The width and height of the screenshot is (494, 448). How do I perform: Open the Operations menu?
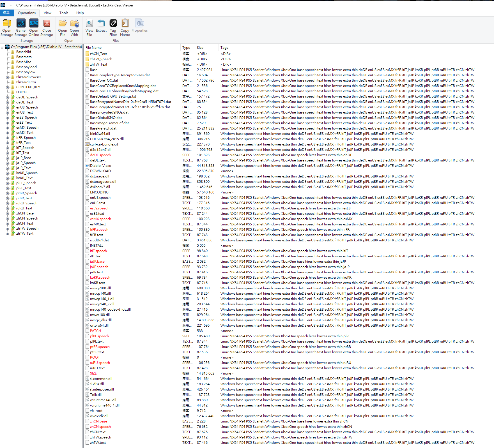click(x=27, y=13)
